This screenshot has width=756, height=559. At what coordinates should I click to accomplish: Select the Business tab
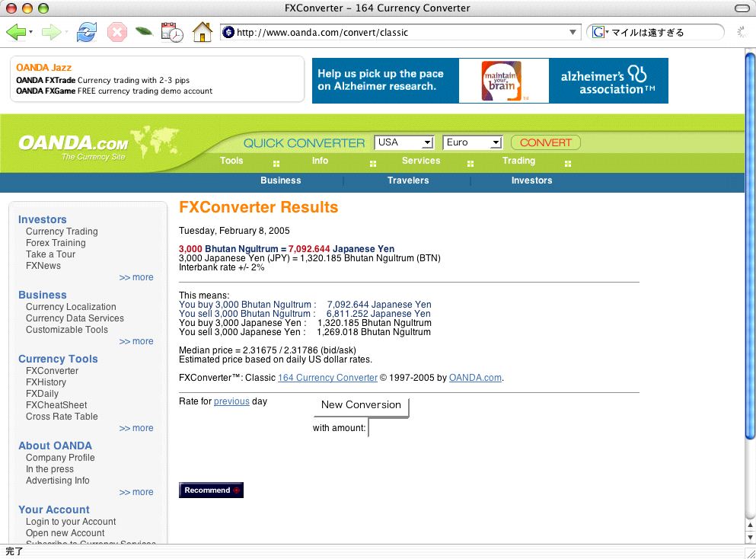coord(281,180)
